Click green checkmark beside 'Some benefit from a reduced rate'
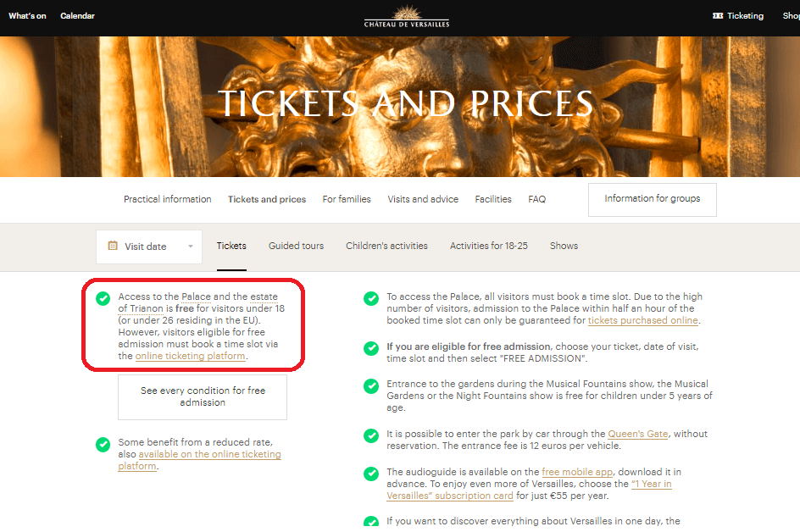 103,444
